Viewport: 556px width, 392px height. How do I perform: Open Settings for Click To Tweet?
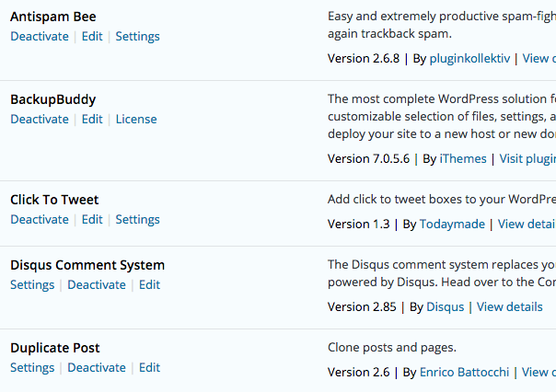(x=137, y=220)
